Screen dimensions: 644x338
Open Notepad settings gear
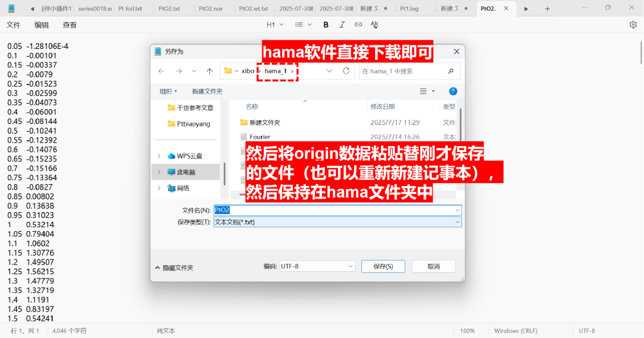click(x=633, y=24)
